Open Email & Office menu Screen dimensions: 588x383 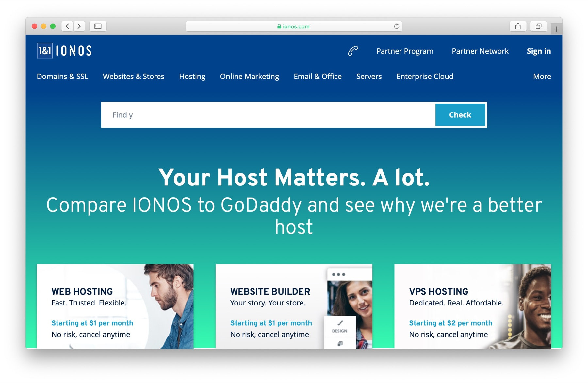coord(318,76)
